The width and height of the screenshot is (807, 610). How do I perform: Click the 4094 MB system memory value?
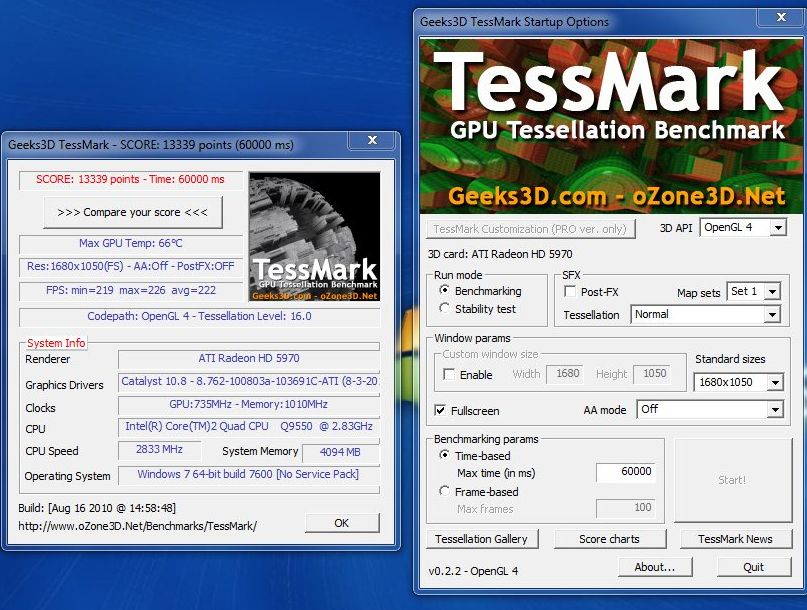340,452
